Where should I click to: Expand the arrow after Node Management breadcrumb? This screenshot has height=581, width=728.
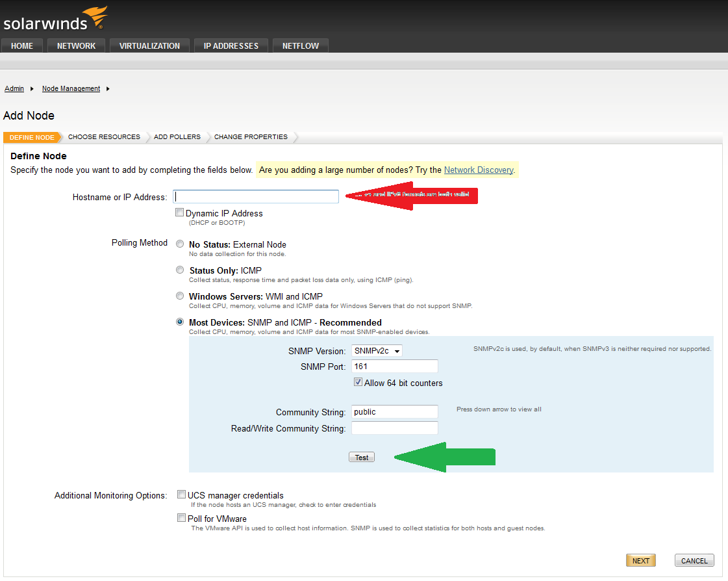click(x=108, y=89)
